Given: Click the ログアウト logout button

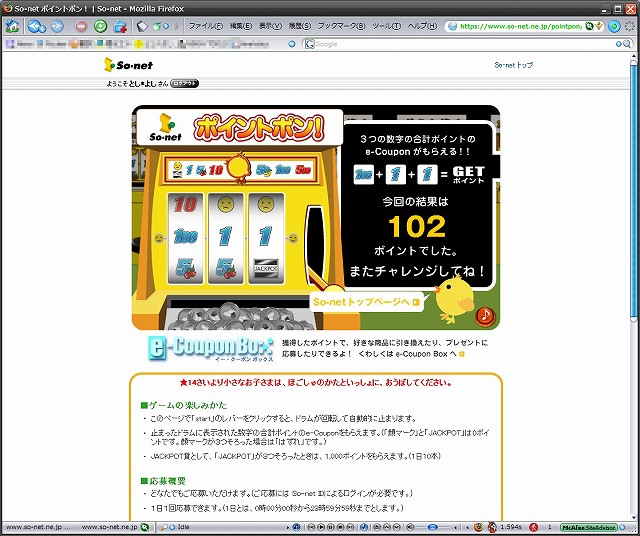Looking at the screenshot, I should [184, 83].
